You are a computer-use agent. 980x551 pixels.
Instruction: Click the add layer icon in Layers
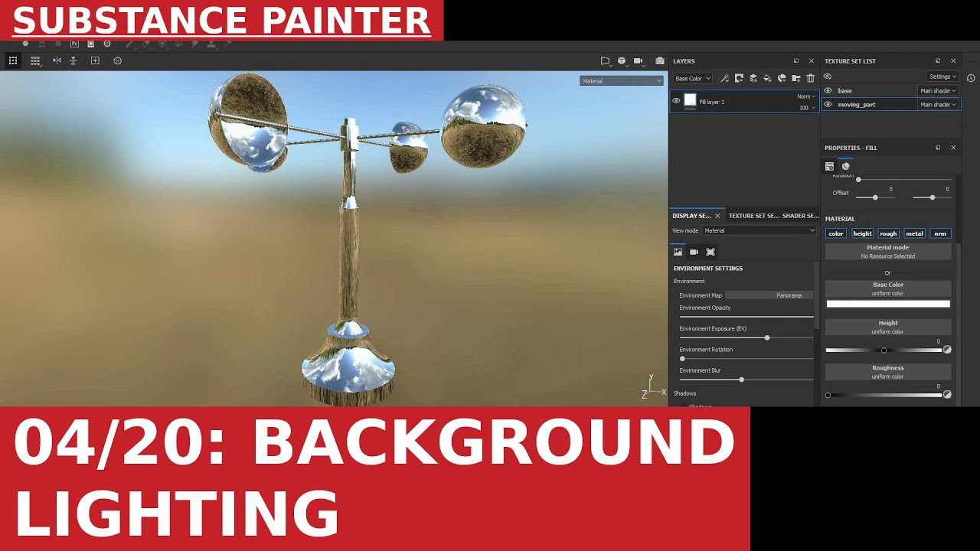[x=753, y=78]
